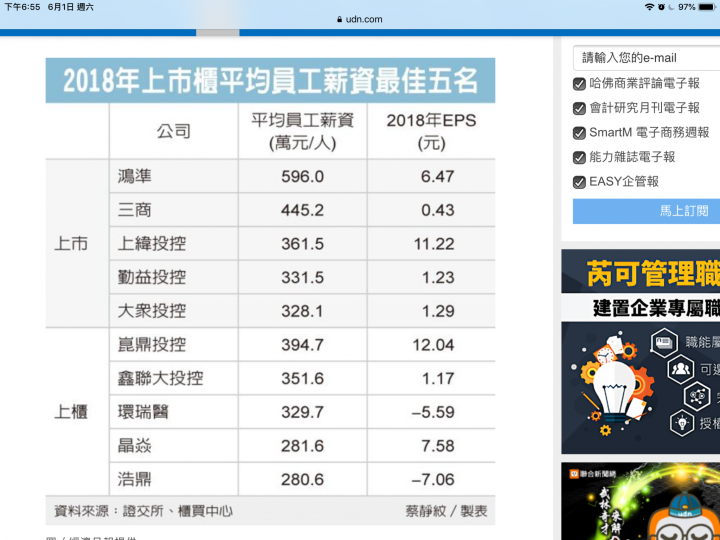Click the 394.7 salary value
This screenshot has width=720, height=540.
(x=303, y=345)
